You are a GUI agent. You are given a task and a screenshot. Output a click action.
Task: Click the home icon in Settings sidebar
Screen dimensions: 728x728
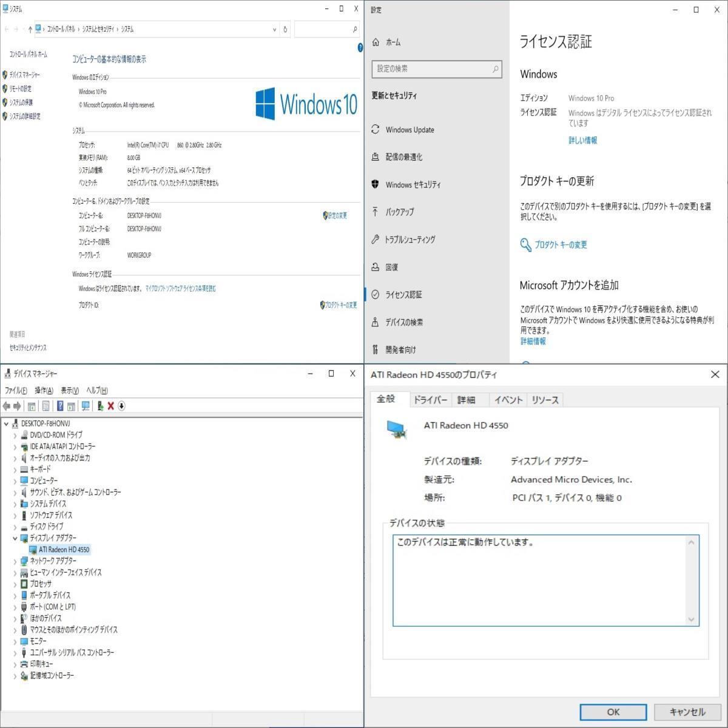click(376, 42)
